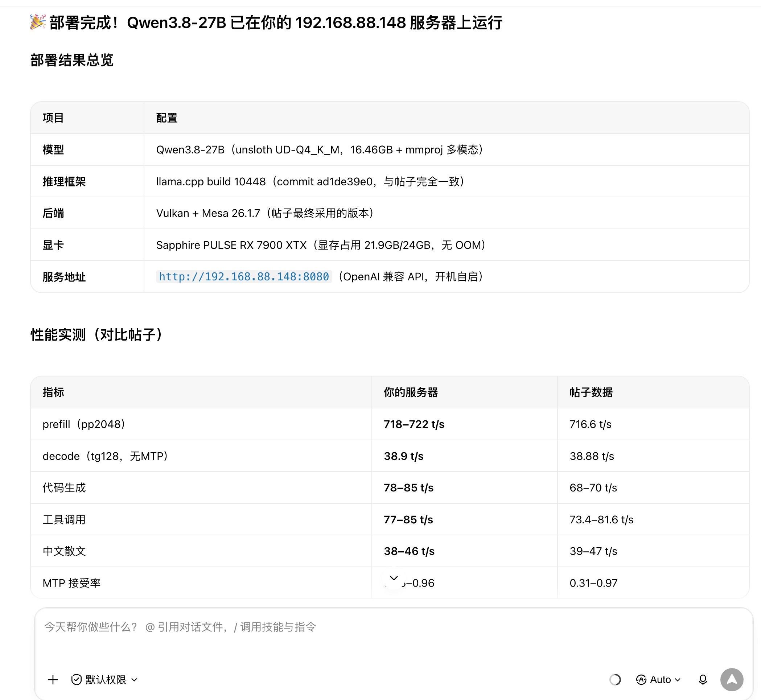Select the 0.31–0.97 value
This screenshot has height=700, width=761.
[593, 583]
